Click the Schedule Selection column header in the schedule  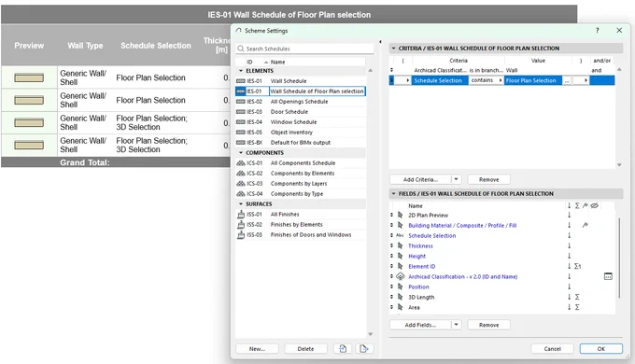pos(156,46)
